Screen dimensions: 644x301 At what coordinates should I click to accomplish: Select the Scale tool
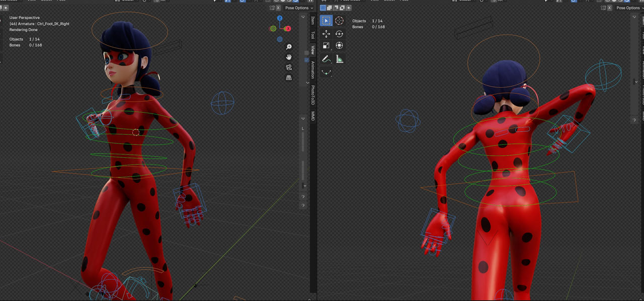point(326,45)
